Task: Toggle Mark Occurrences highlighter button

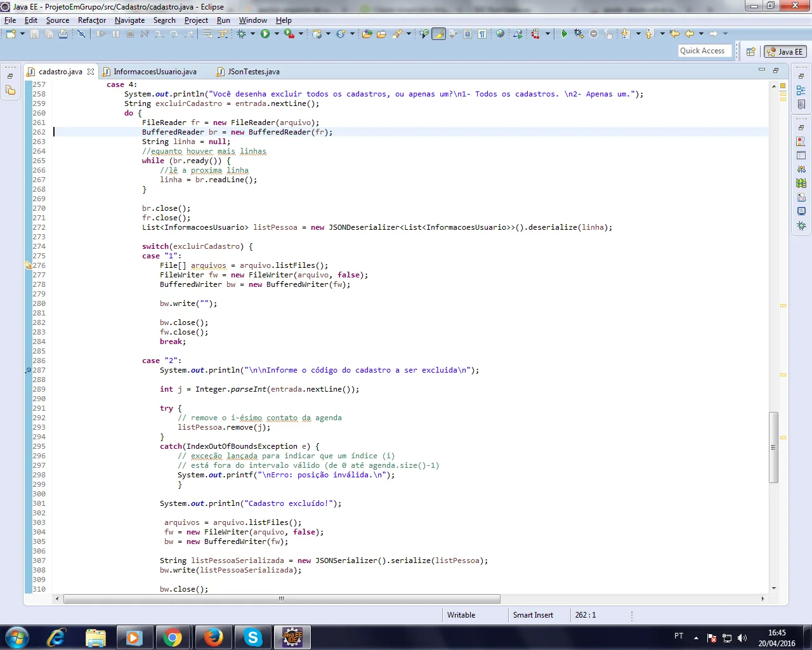Action: [x=438, y=34]
